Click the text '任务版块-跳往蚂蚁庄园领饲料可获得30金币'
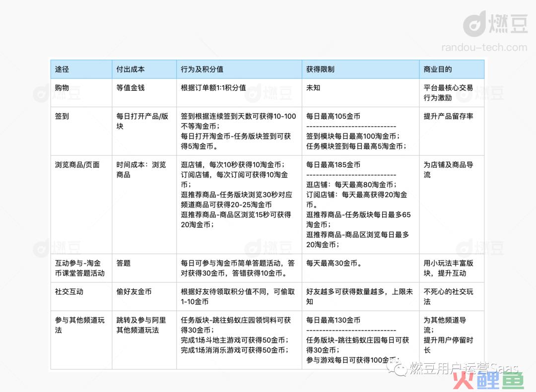 coord(236,325)
